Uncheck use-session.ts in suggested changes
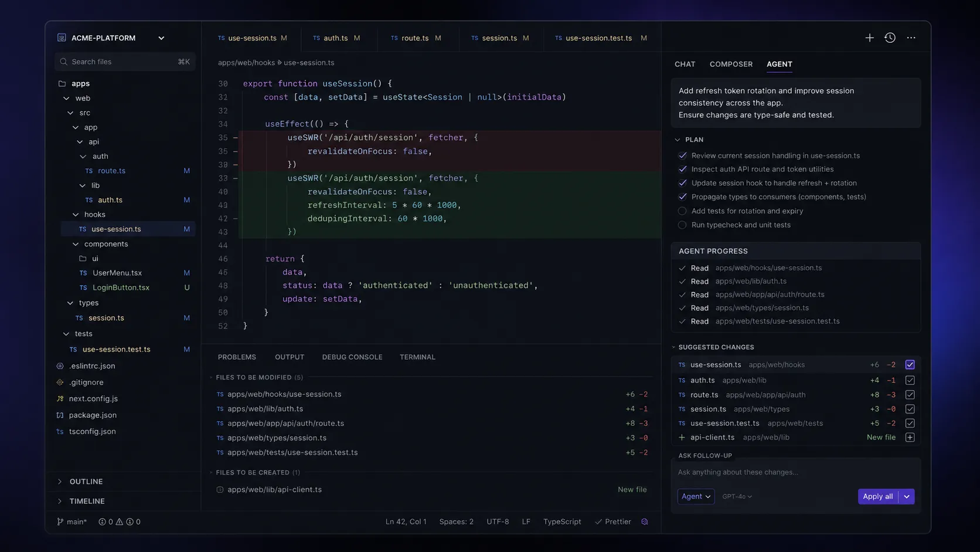 tap(910, 365)
